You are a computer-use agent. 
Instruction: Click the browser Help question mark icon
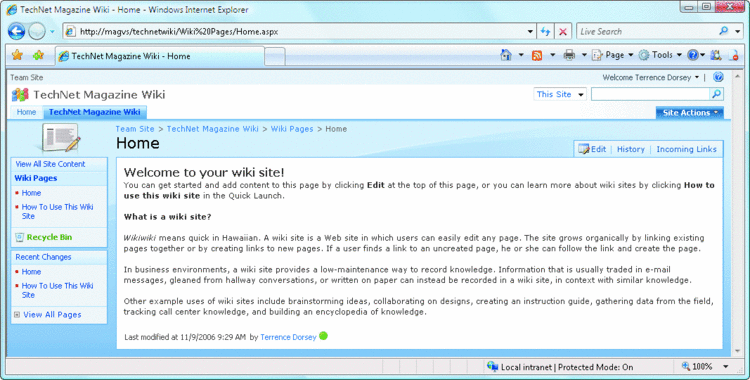tap(693, 55)
